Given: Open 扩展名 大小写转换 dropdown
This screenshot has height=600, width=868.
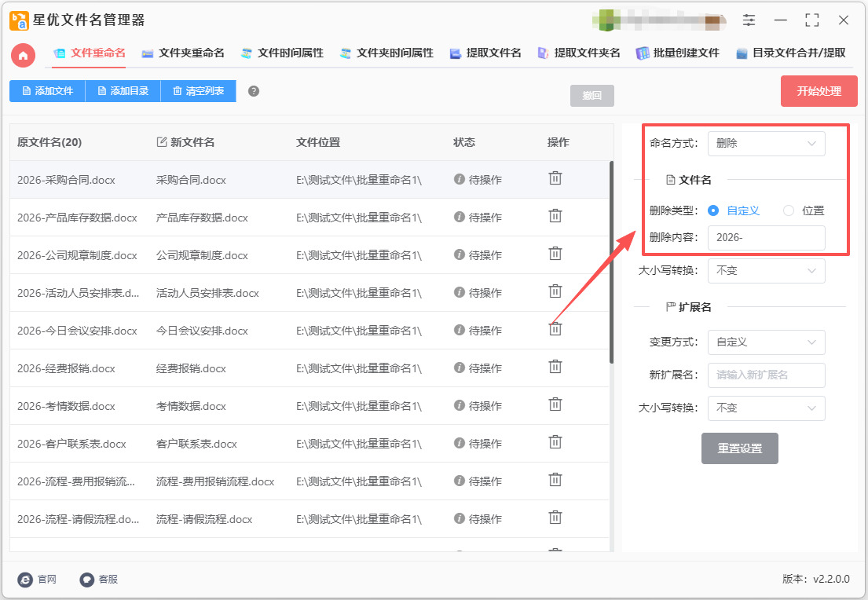Looking at the screenshot, I should tap(766, 408).
